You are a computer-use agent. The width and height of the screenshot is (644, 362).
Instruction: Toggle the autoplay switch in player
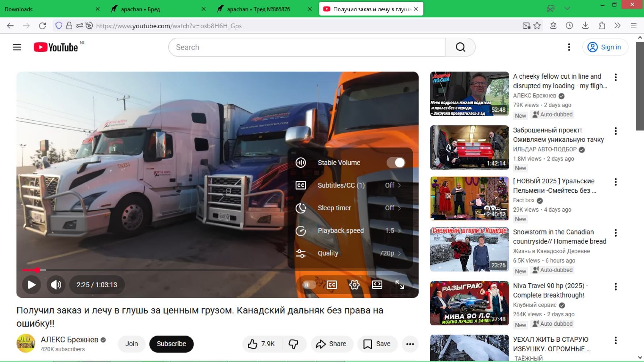(x=308, y=285)
